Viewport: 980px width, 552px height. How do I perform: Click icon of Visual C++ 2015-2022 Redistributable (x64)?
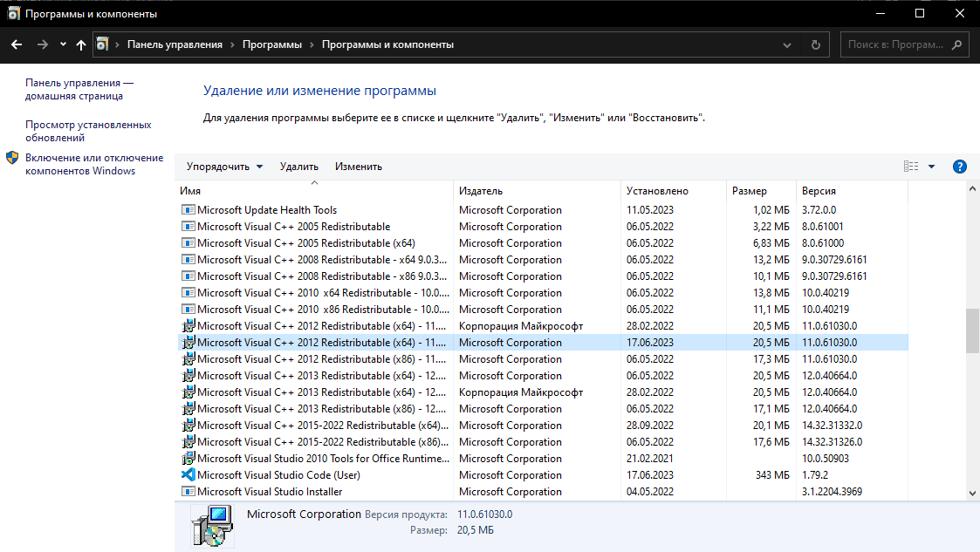click(188, 426)
